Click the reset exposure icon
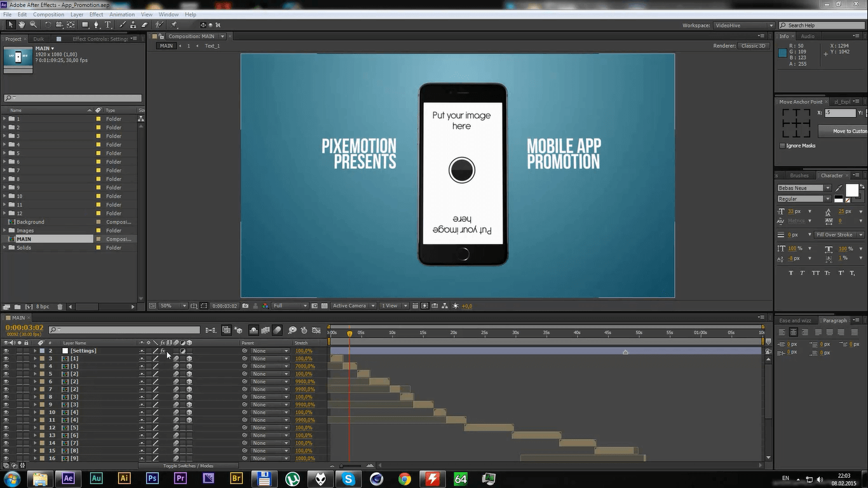Viewport: 868px width, 488px height. pos(455,306)
